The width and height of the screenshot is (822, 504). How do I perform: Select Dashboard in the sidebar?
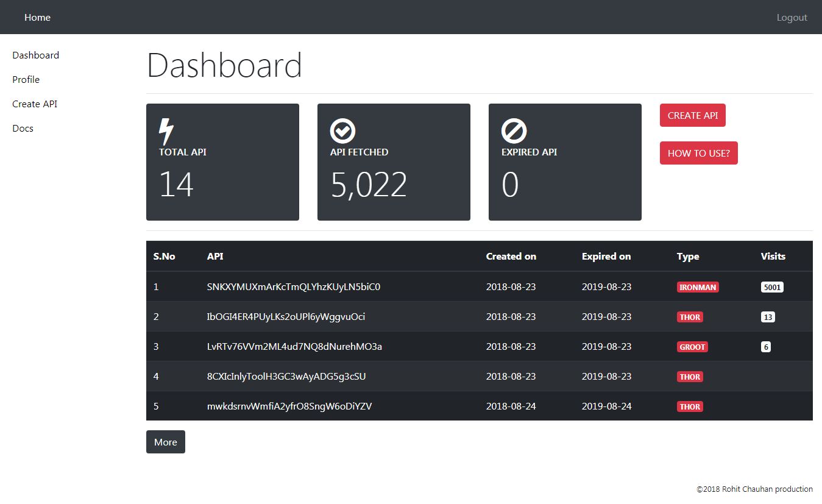(35, 55)
